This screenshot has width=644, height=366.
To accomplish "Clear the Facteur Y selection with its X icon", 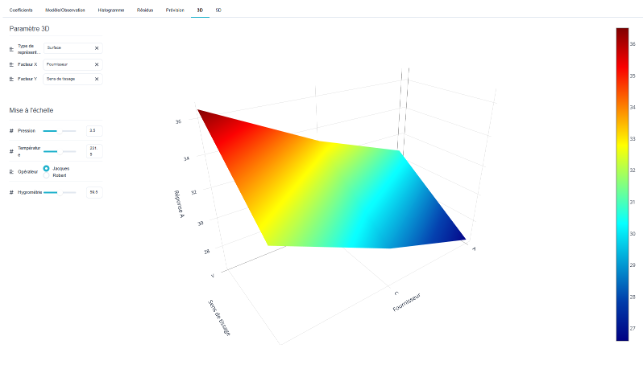I will coord(97,79).
